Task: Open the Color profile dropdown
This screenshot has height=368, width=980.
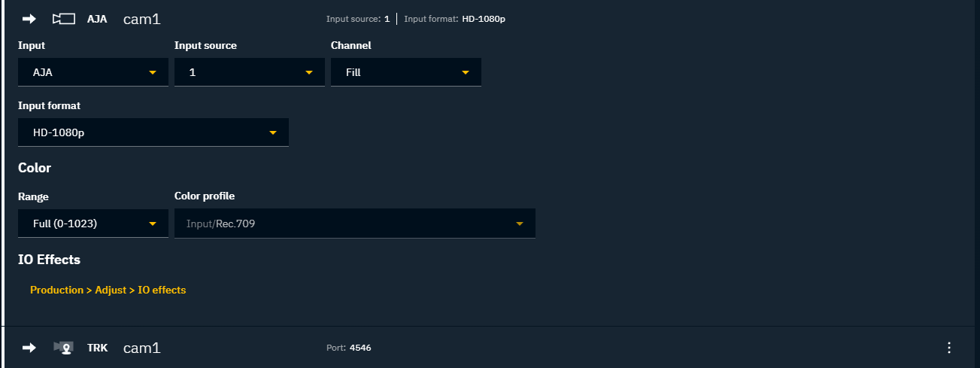Action: pyautogui.click(x=355, y=224)
